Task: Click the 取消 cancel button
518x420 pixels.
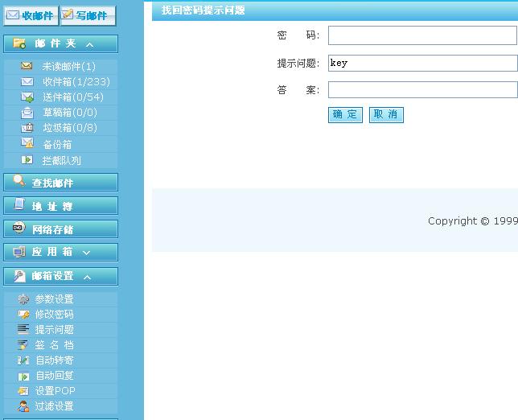Action: (386, 115)
